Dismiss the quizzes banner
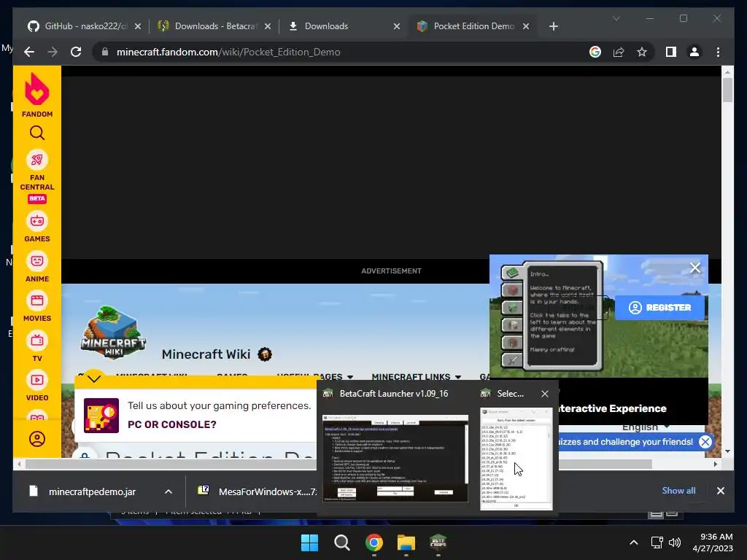The width and height of the screenshot is (747, 560). coord(705,441)
